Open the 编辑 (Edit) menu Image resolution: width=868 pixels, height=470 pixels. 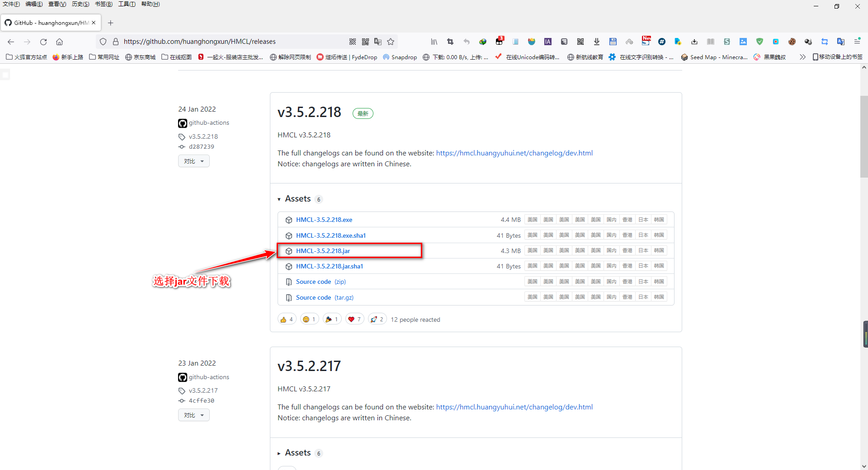(x=34, y=4)
